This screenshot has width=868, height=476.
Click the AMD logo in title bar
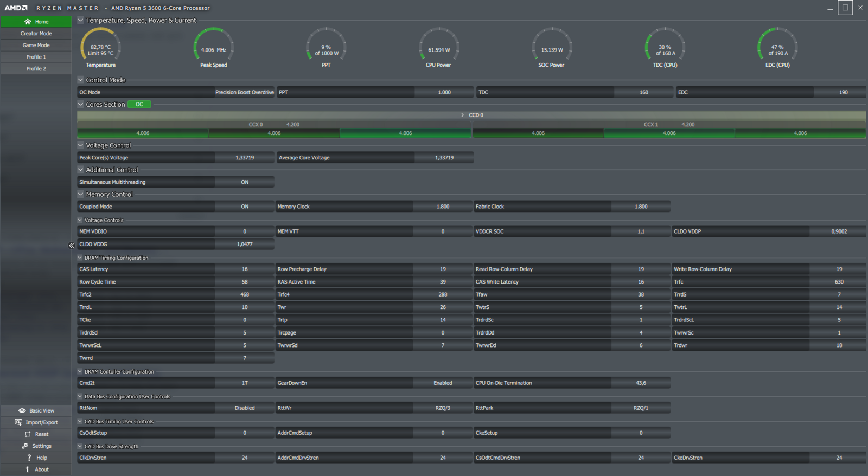(x=16, y=8)
